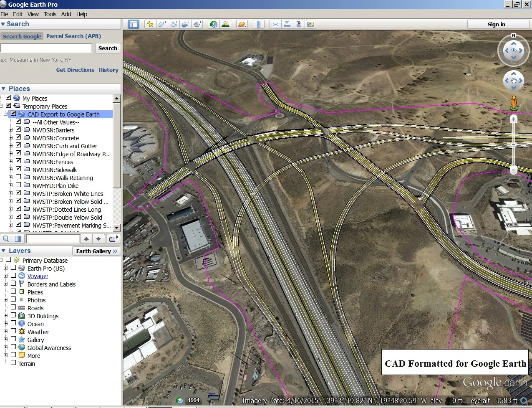Enable the Terrain layer checkbox
532x408 pixels.
[13, 363]
